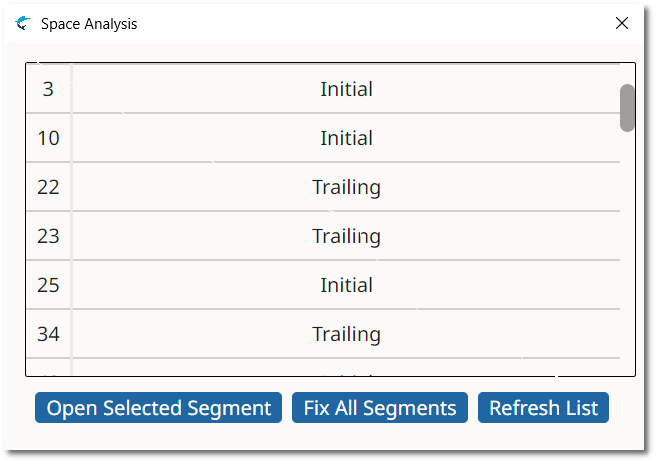Click the Initial entry for segment 10
Screen dimensions: 656x462
point(346,138)
